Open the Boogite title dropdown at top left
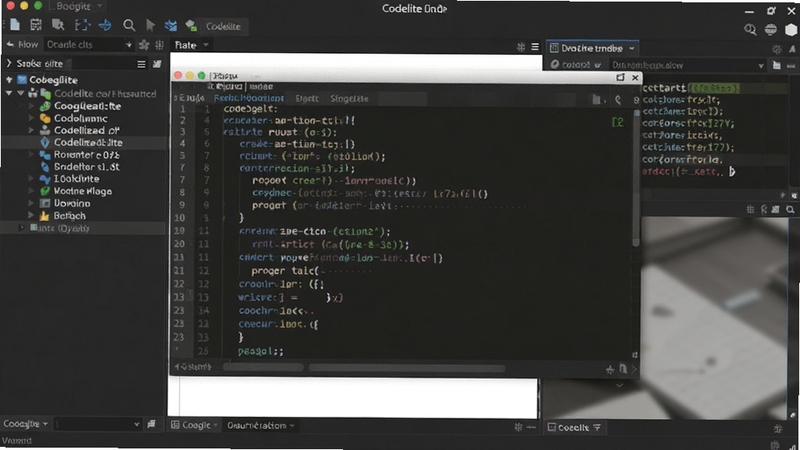Image resolution: width=800 pixels, height=450 pixels. pyautogui.click(x=78, y=6)
